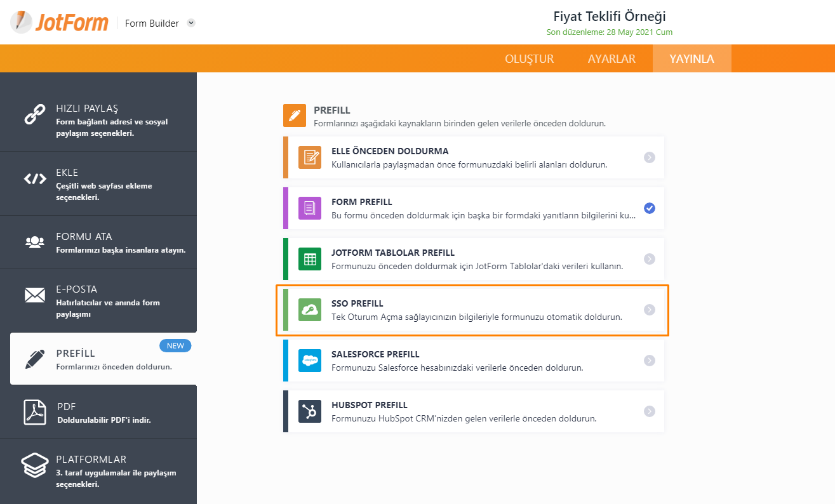
Task: Click the HubSpot Prefill icon
Action: (x=310, y=411)
